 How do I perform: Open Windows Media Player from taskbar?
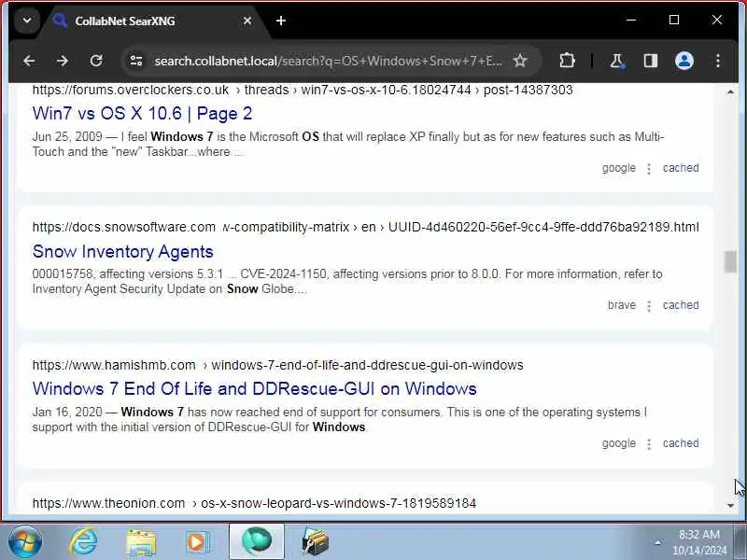tap(198, 542)
